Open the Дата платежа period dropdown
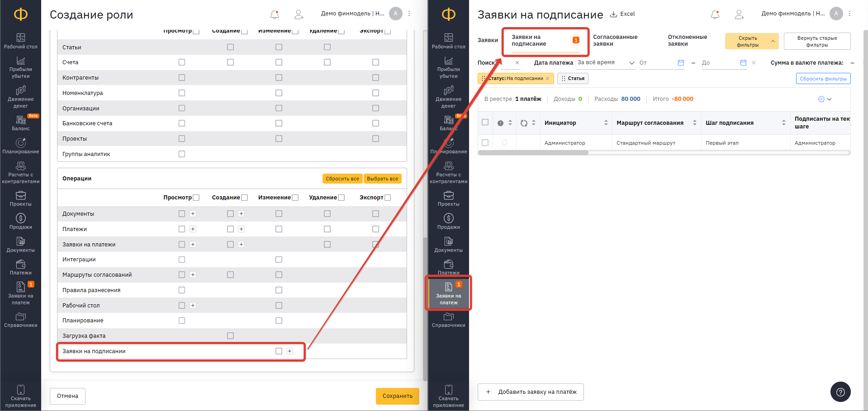 pos(606,63)
